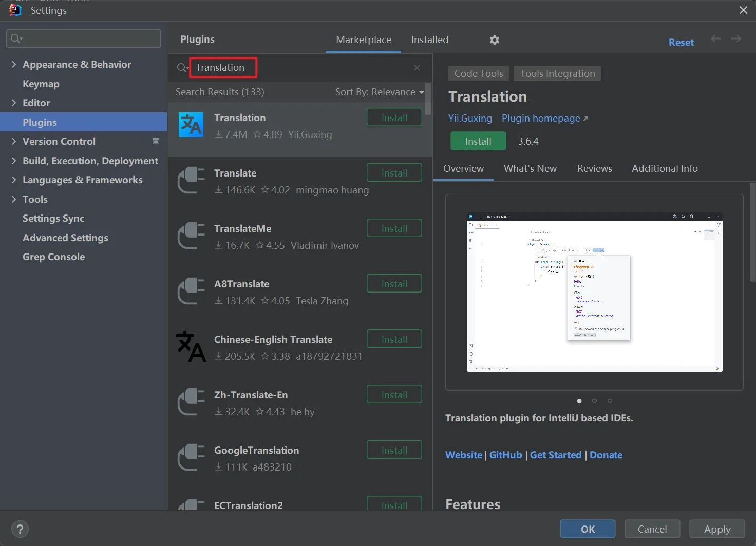
Task: Install the Translation plugin from results list
Action: point(394,118)
